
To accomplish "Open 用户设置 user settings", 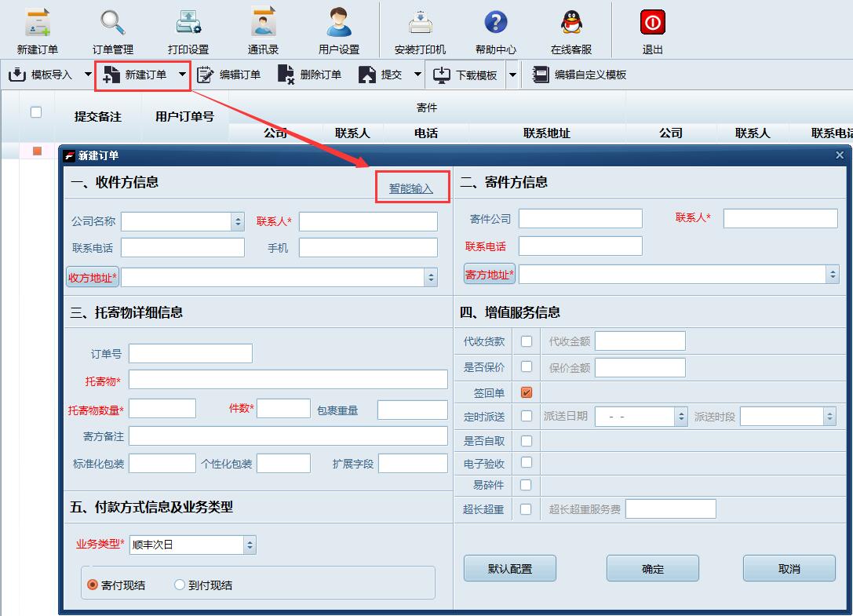I will click(x=338, y=24).
